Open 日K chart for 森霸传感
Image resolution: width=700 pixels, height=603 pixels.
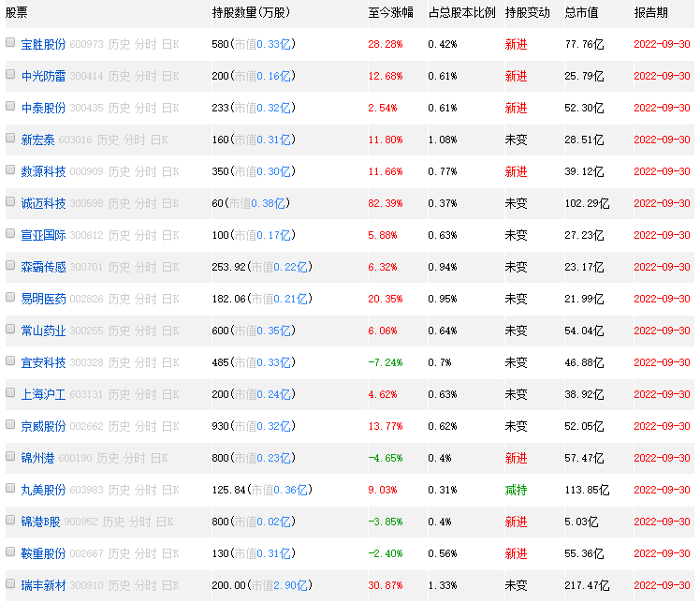click(170, 267)
